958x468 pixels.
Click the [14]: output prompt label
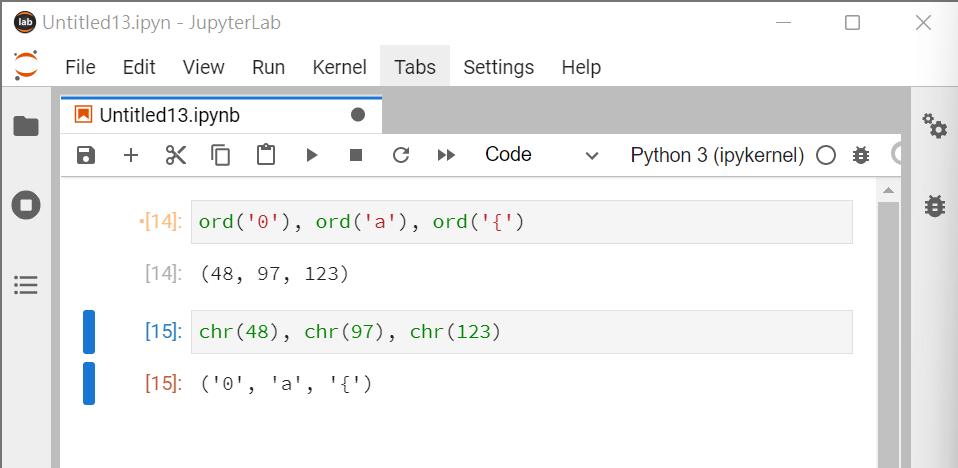(x=163, y=274)
